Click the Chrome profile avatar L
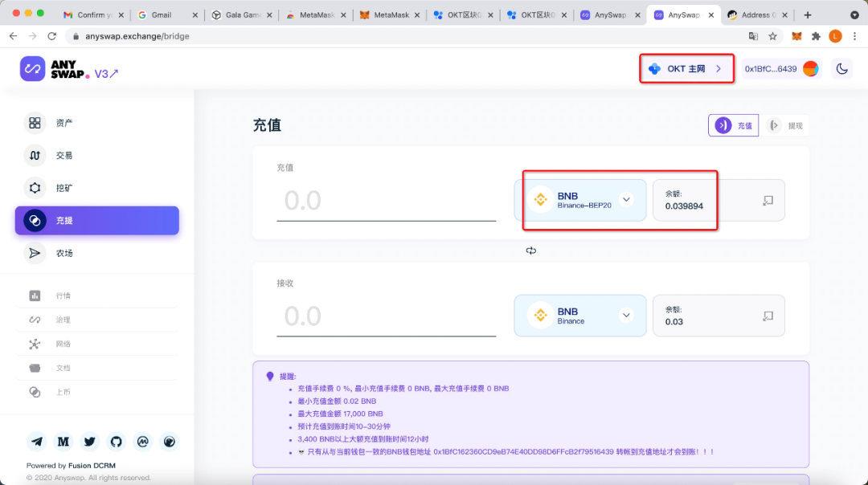Viewport: 868px width, 485px height. tap(835, 36)
